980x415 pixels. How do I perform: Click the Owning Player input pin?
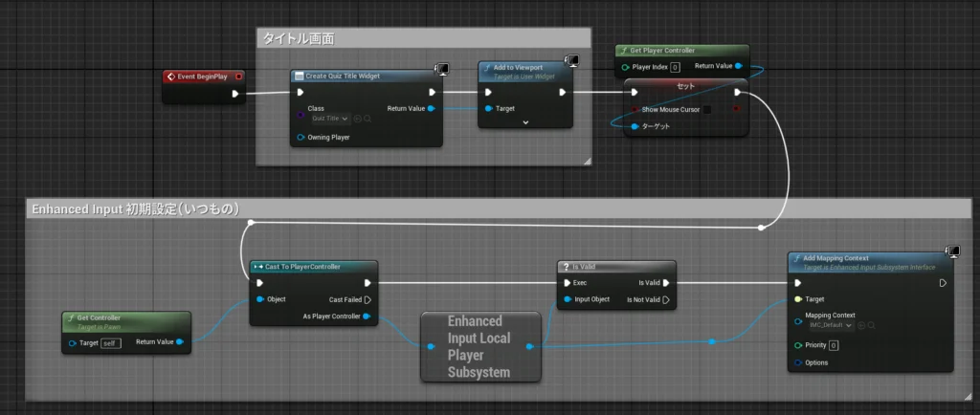[x=301, y=137]
